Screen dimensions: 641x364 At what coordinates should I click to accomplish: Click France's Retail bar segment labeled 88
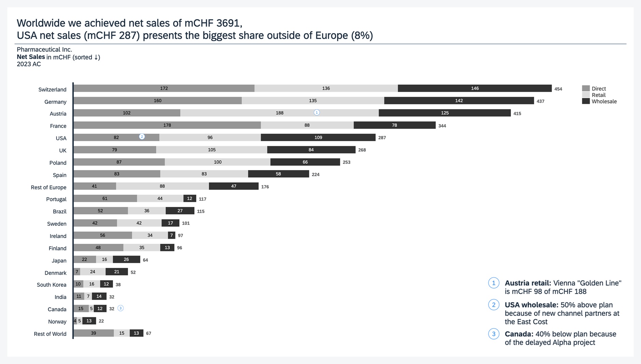click(x=307, y=125)
